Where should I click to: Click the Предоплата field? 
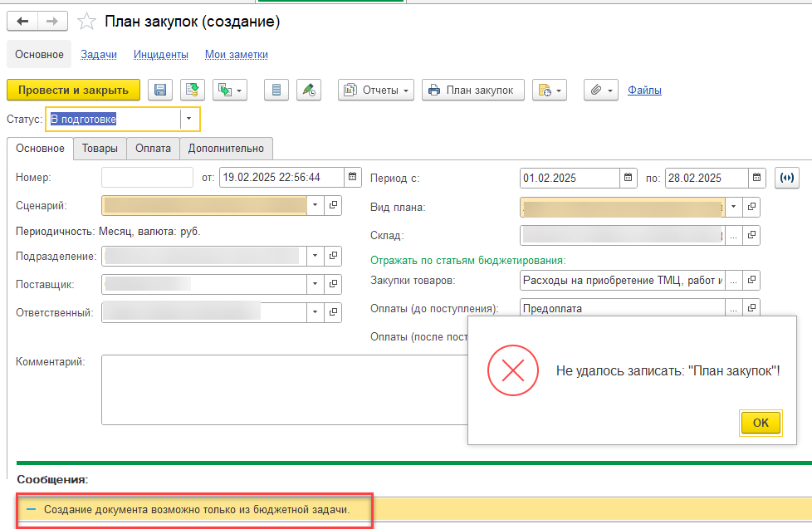pyautogui.click(x=623, y=308)
